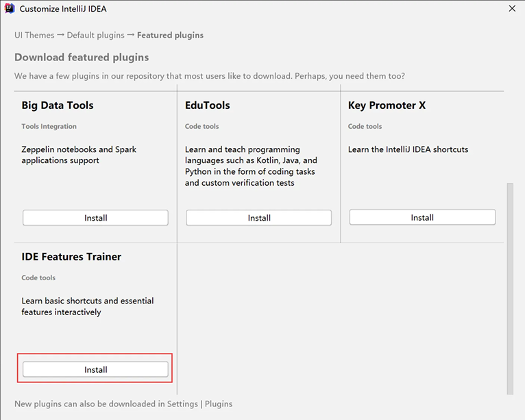Viewport: 525px width, 420px height.
Task: Click the Tools Integration category label
Action: [x=49, y=127]
